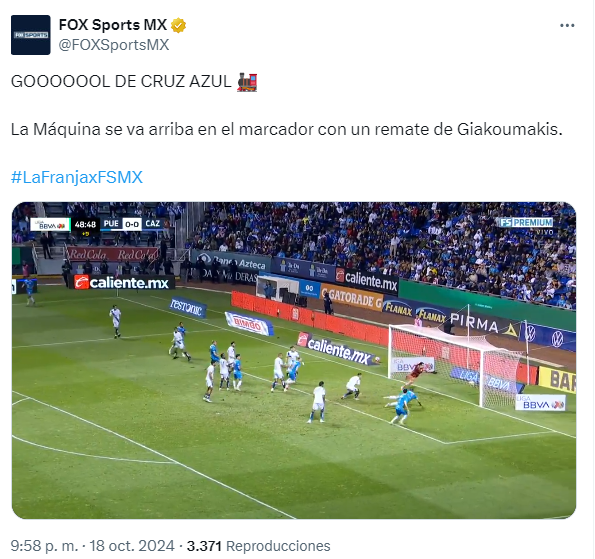The image size is (595, 559).
Task: Click the 48:48 match clock
Action: pyautogui.click(x=85, y=225)
